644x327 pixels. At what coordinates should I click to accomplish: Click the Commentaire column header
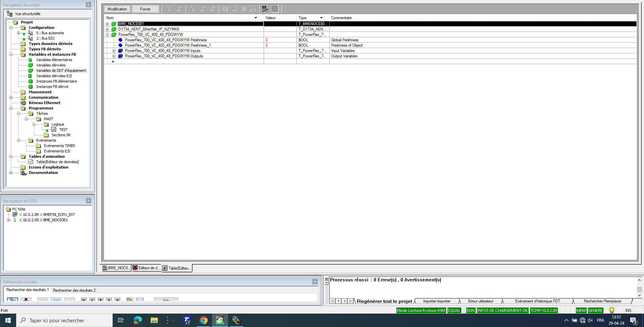point(341,18)
